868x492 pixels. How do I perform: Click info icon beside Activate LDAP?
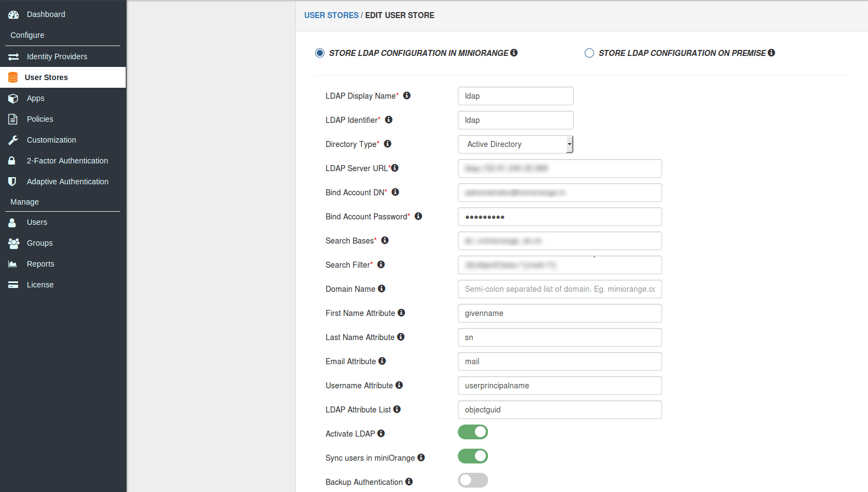click(x=381, y=433)
